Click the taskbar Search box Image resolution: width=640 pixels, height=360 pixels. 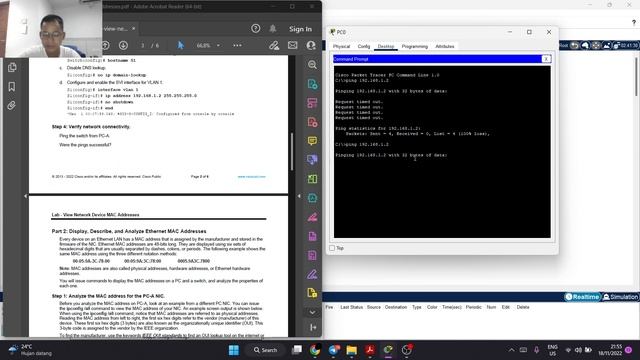click(265, 350)
